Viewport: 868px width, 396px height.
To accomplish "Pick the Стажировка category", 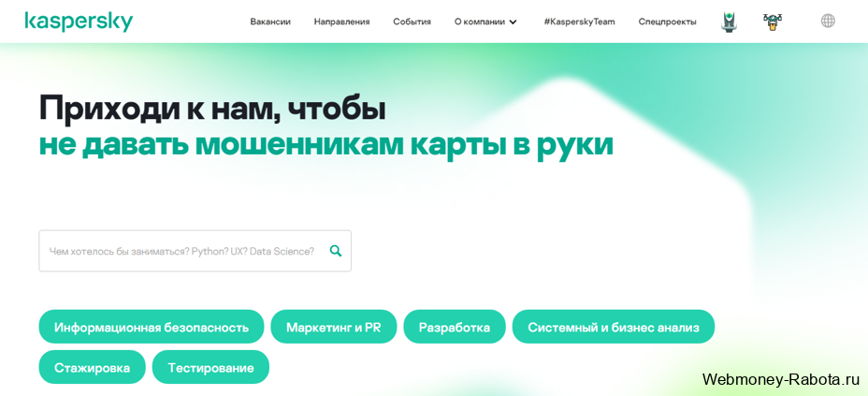I will pos(92,367).
